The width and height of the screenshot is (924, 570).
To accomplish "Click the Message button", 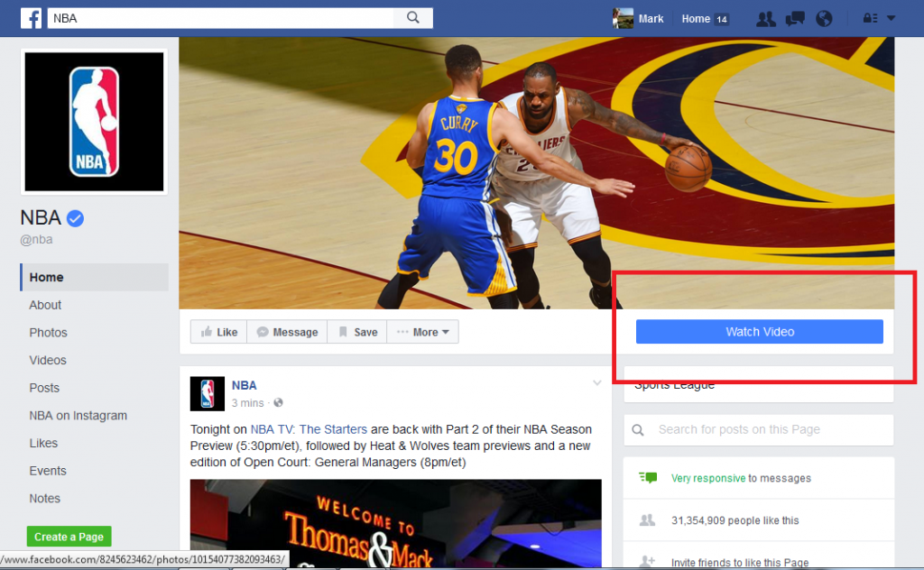I will [287, 332].
